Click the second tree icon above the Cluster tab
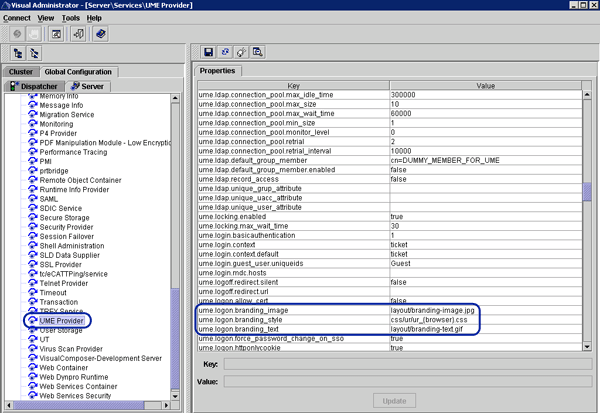This screenshot has height=413, width=600. pyautogui.click(x=36, y=53)
